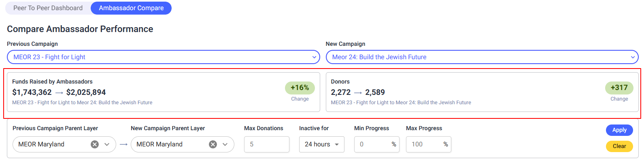
Task: Click the +16% change badge
Action: [300, 88]
